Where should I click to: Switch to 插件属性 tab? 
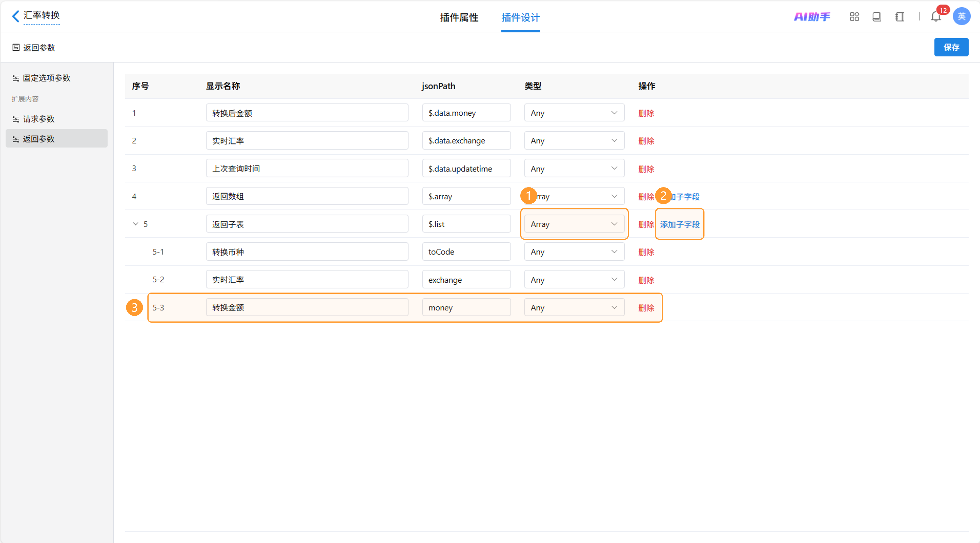point(459,17)
